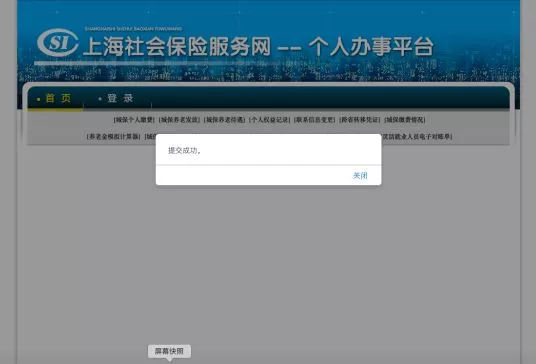Screen dimensions: 536x364
Task: Click the 上海社会保险服务网 site title
Action: 177,46
